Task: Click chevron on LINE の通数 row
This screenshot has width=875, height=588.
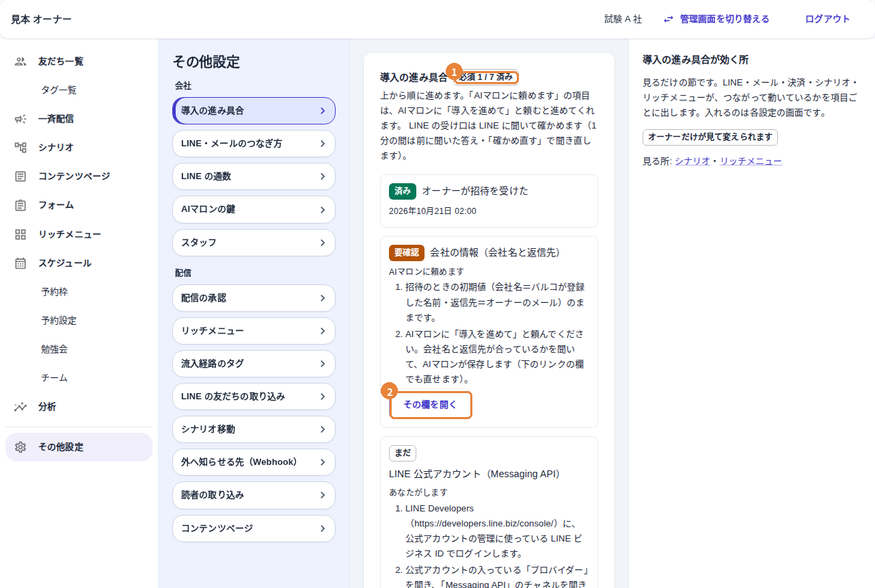Action: (x=323, y=176)
